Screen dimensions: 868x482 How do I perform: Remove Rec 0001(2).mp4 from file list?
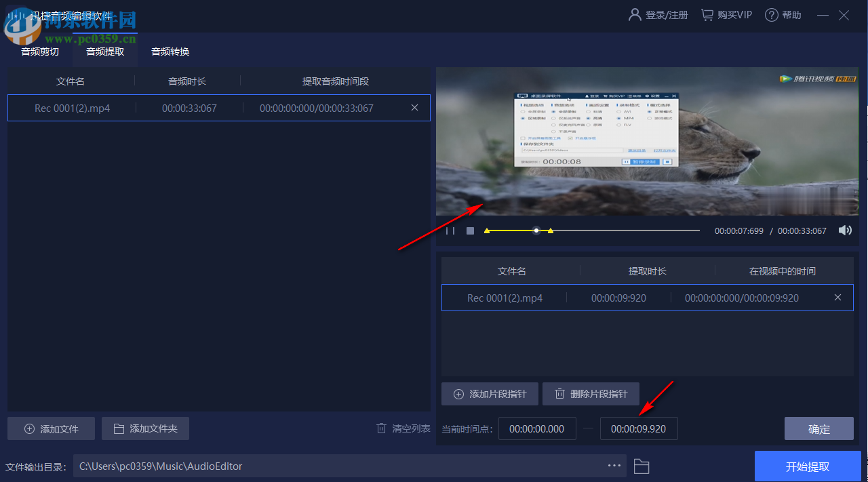[x=414, y=108]
